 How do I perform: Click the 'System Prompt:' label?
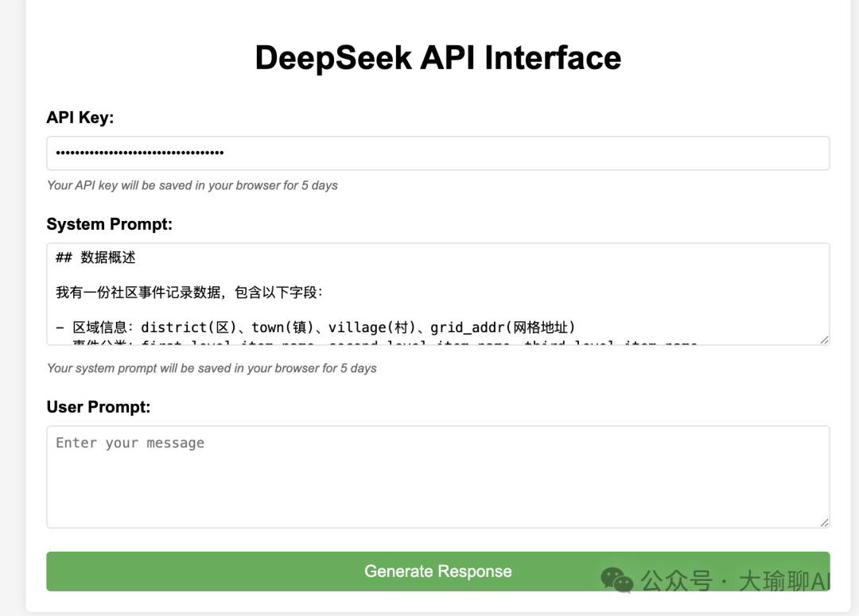pos(110,224)
